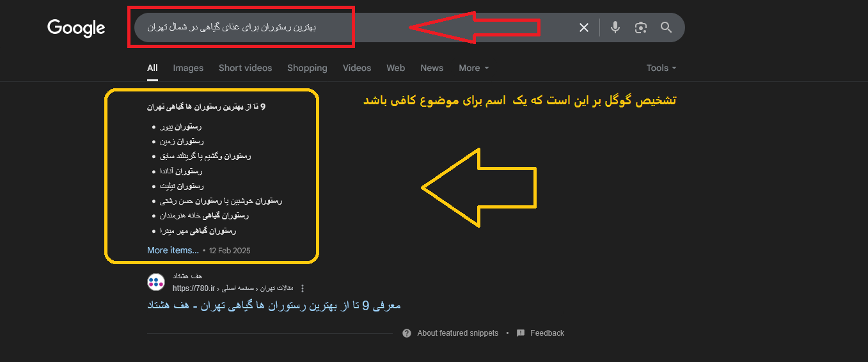The image size is (868, 362).
Task: Start voice search with the microphone icon
Action: pyautogui.click(x=615, y=28)
